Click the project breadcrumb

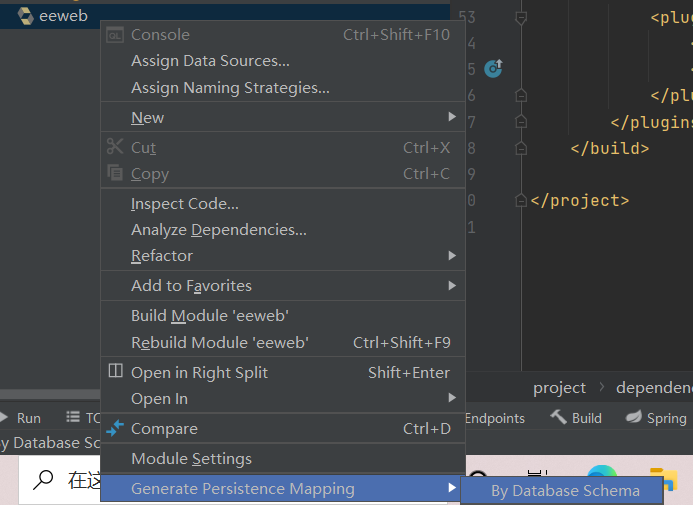tap(559, 388)
